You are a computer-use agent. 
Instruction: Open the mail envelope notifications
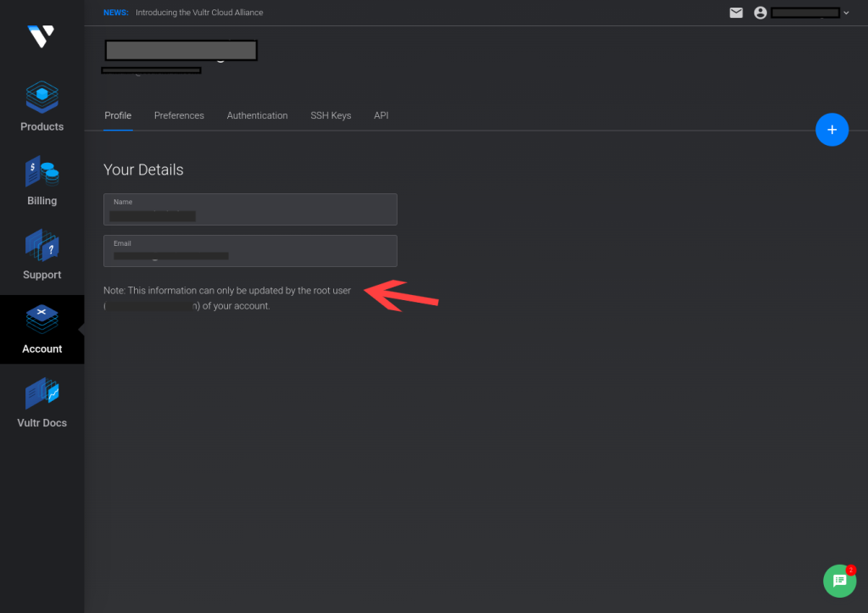pos(736,13)
